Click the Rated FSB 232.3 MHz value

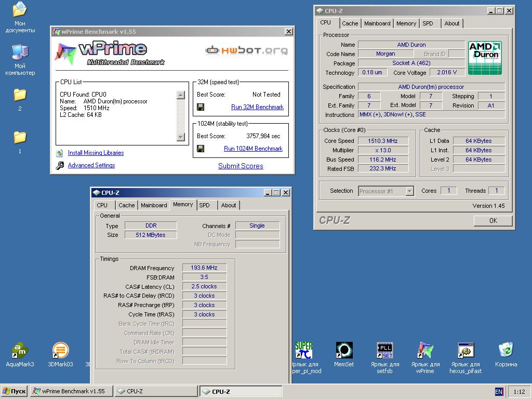tap(383, 169)
